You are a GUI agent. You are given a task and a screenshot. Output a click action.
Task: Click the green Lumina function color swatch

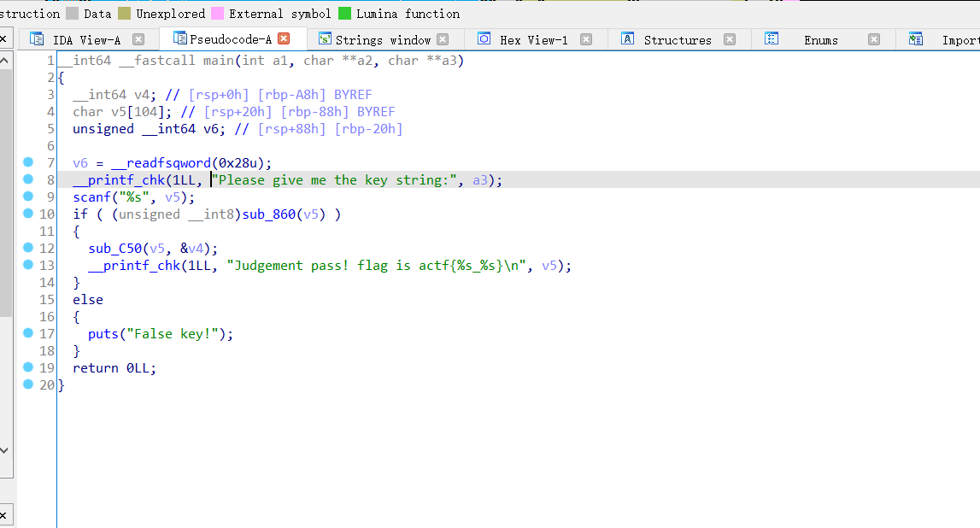[345, 14]
